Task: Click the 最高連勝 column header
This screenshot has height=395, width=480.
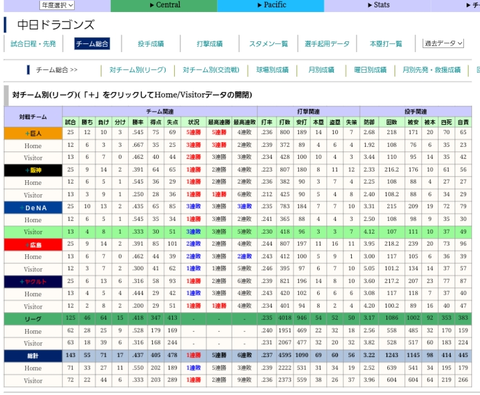Action: click(219, 122)
